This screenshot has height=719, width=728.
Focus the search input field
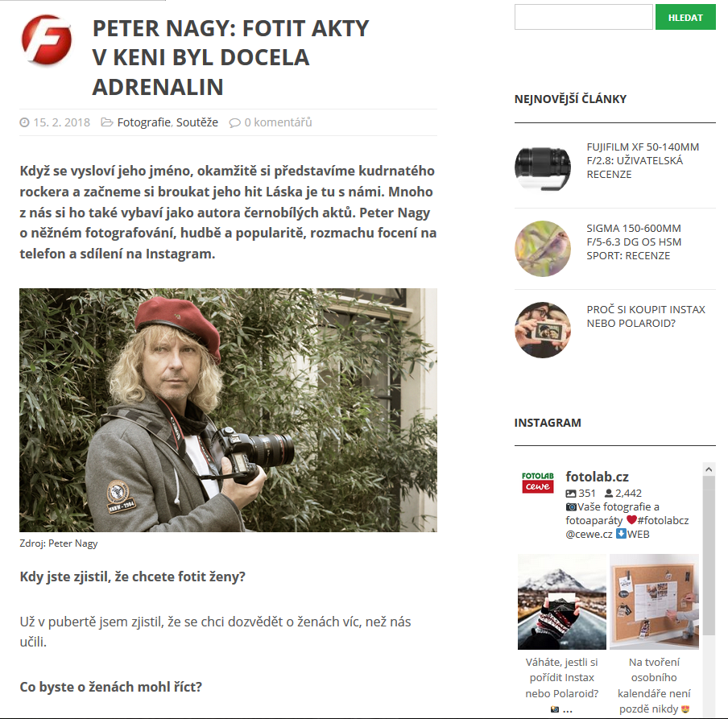pos(584,17)
